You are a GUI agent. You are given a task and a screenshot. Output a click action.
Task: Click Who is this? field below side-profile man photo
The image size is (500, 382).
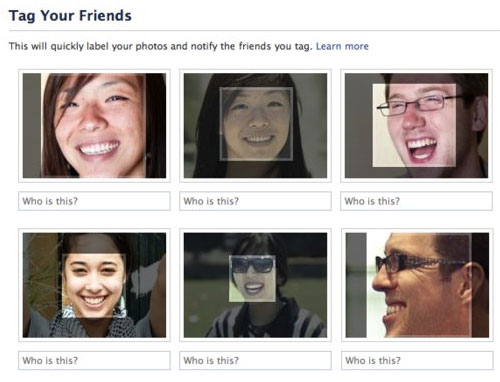pyautogui.click(x=417, y=360)
